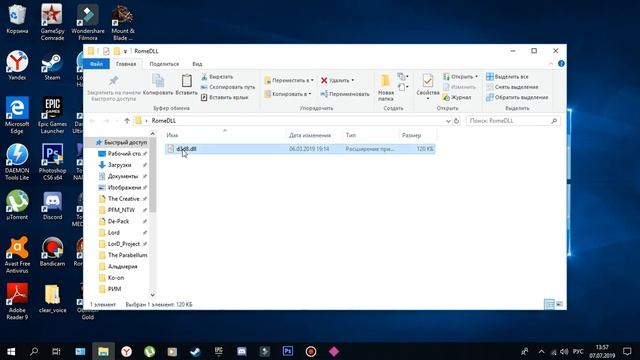This screenshot has height=360, width=640.
Task: Click Снять выделение in the ribbon
Action: coord(512,87)
